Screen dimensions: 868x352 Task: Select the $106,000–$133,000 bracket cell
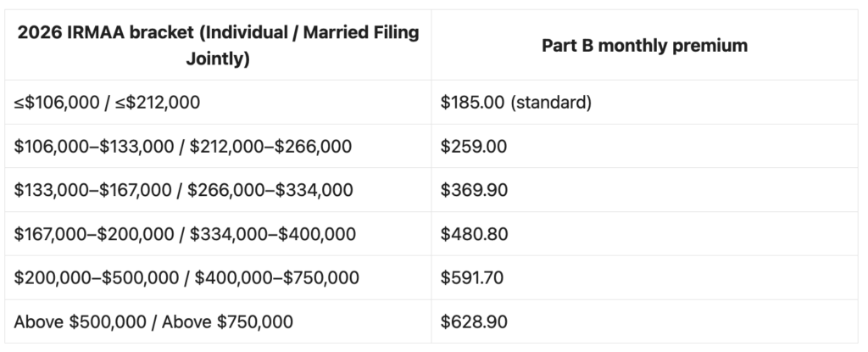pyautogui.click(x=218, y=146)
